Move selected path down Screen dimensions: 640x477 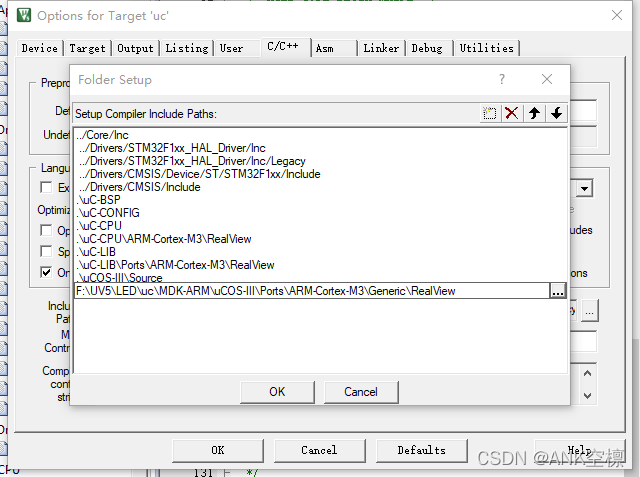556,113
